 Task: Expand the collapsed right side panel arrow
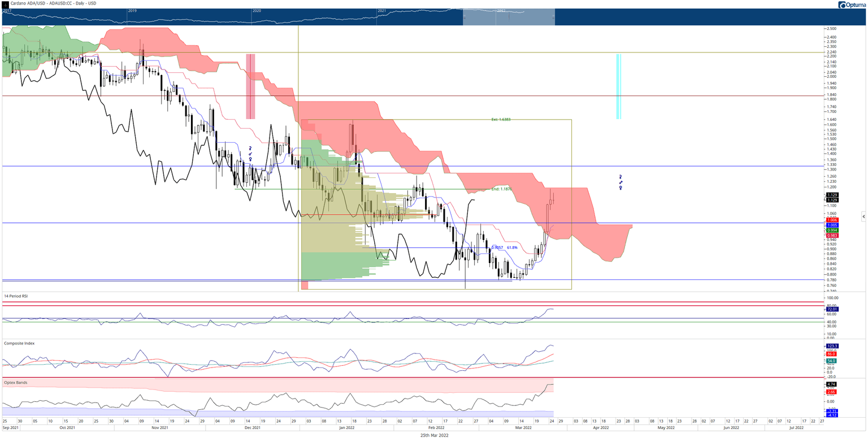tap(863, 216)
